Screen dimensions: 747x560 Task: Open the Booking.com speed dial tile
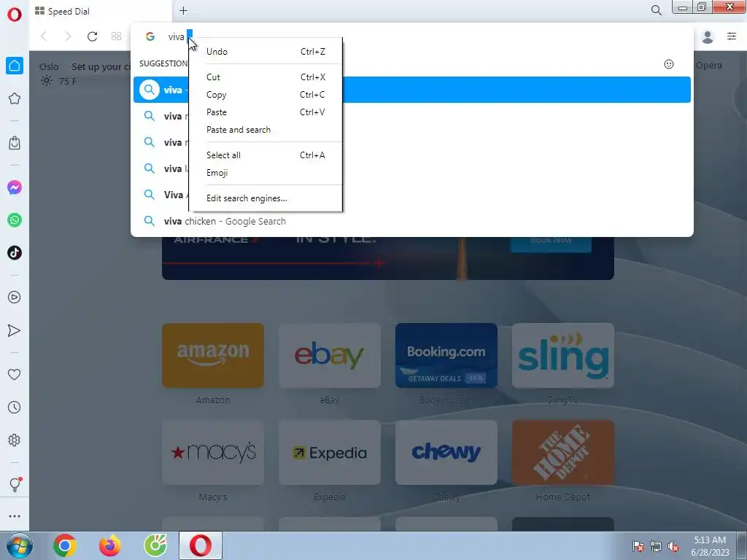(x=446, y=355)
